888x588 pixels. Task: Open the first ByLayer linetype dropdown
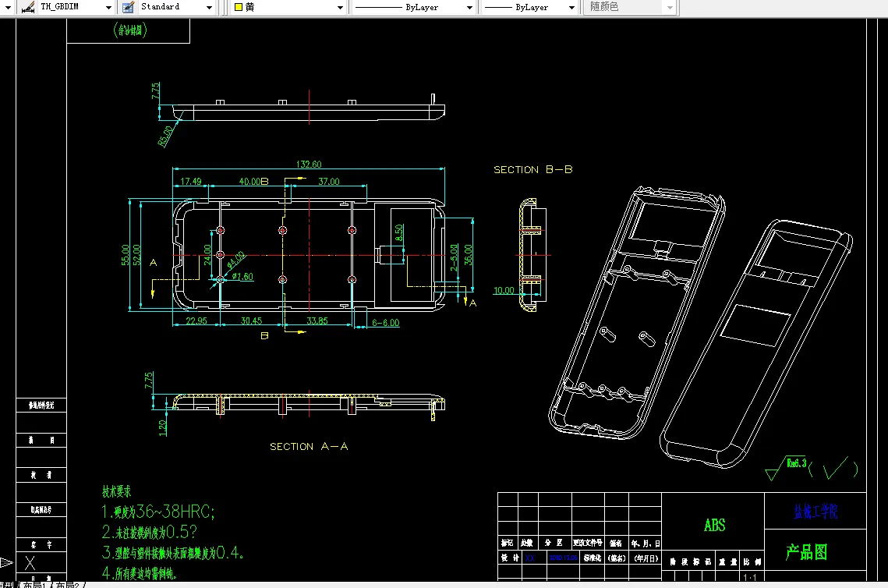coord(469,7)
